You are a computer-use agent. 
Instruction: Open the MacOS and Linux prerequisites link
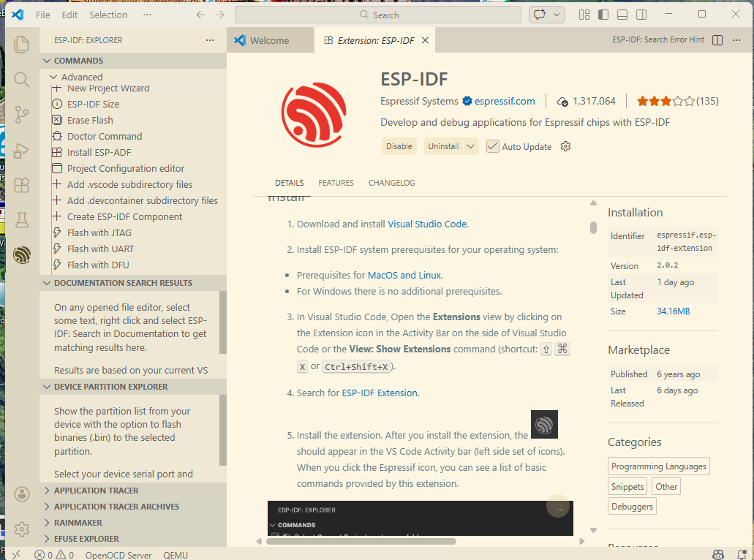click(404, 275)
